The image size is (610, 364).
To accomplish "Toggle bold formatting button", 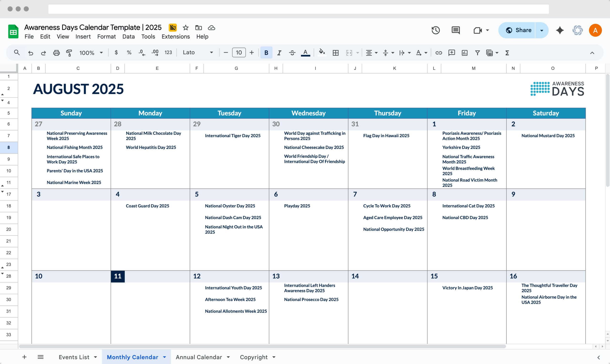I will click(x=266, y=53).
